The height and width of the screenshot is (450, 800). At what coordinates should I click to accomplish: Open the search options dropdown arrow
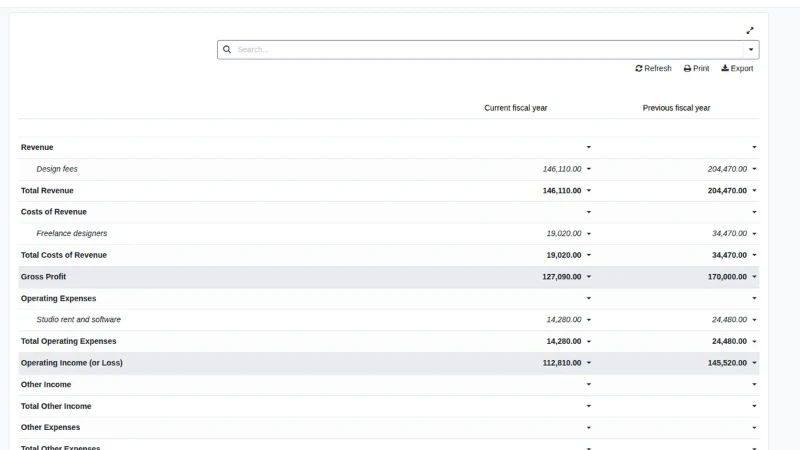[x=751, y=49]
